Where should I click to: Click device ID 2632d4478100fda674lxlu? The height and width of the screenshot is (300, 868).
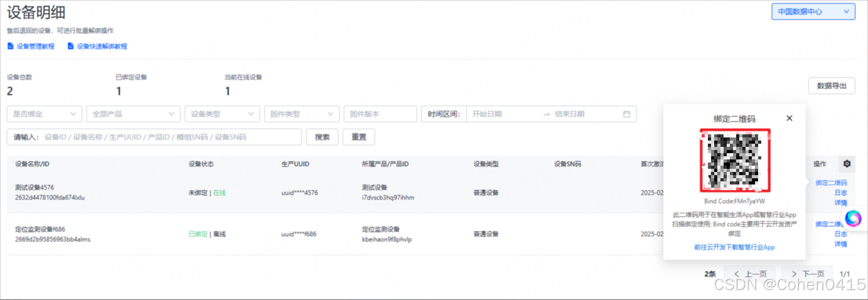click(x=50, y=198)
